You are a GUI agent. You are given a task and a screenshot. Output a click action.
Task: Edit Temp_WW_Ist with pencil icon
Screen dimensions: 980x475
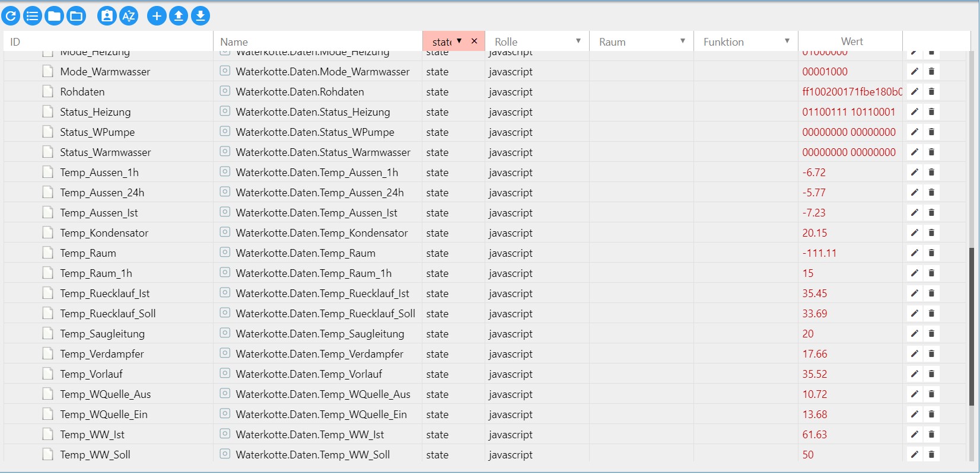point(915,435)
